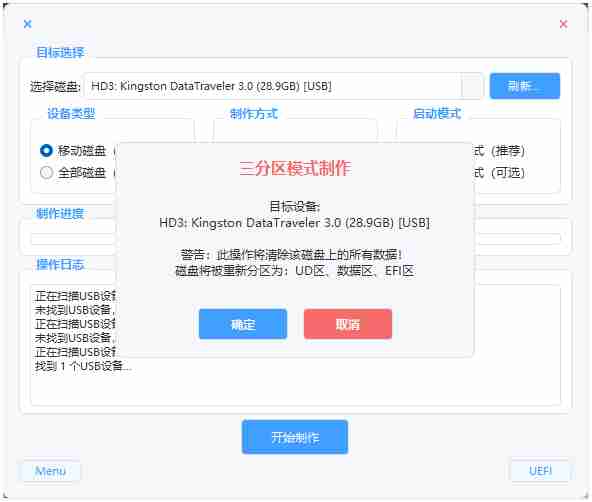Viewport: 592px width, 502px height.
Task: Click the 开始制作 button
Action: (x=295, y=437)
